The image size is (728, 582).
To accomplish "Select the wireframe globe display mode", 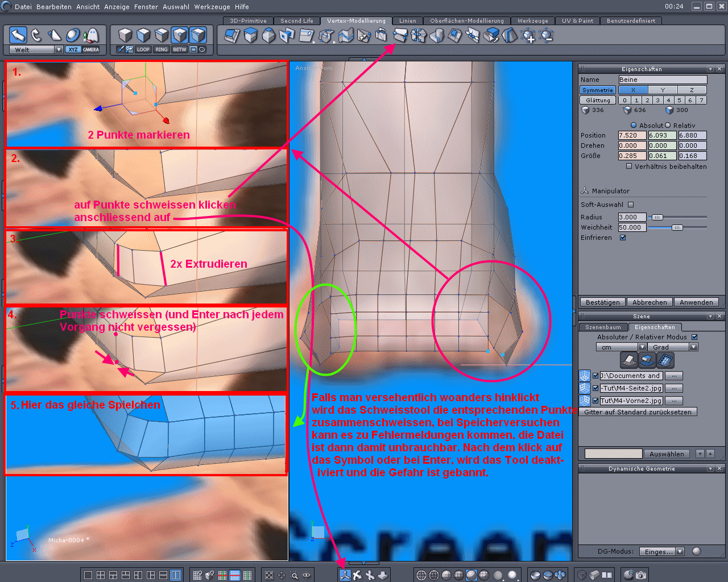I will (x=421, y=575).
